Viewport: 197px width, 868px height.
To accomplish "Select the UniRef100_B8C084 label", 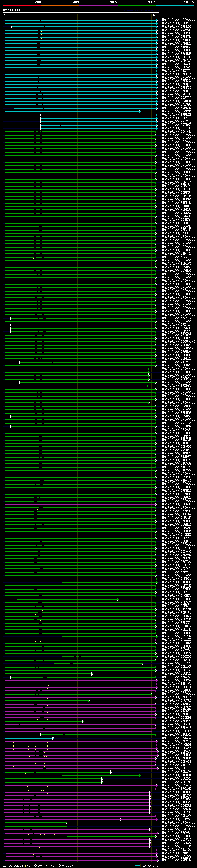I will tap(177, 833).
